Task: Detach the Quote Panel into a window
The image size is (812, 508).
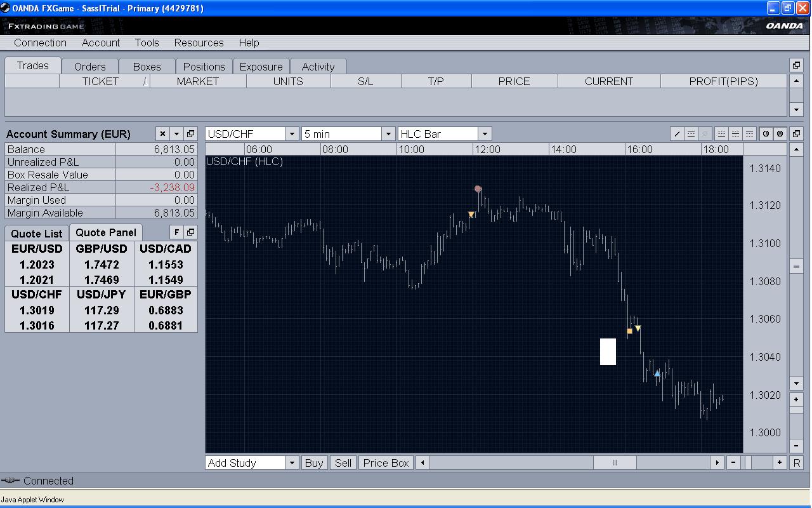Action: [190, 232]
